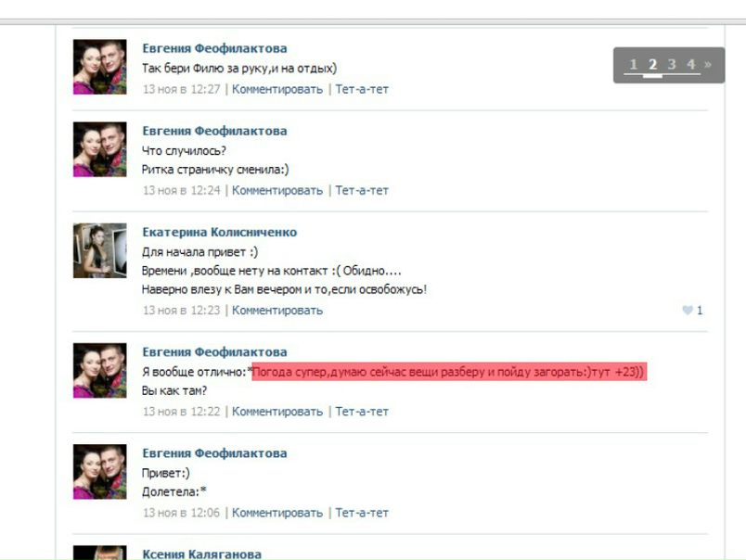The height and width of the screenshot is (560, 746).
Task: Click Комментировать under the 12:27 post
Action: (x=277, y=89)
